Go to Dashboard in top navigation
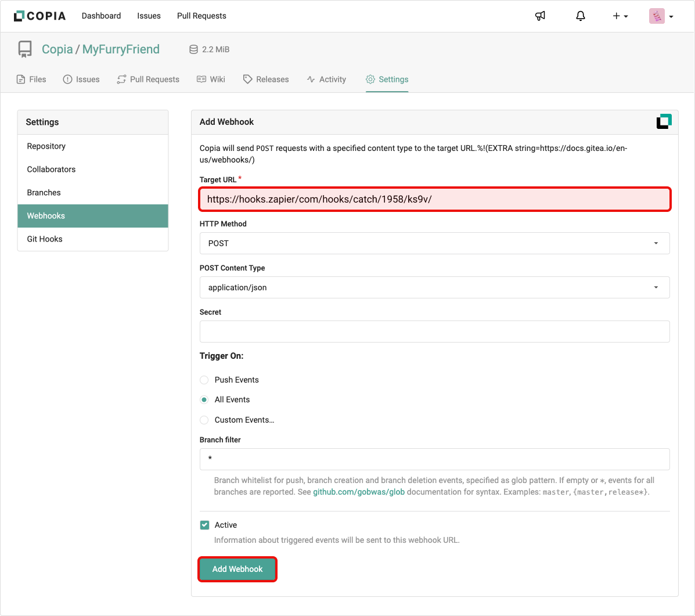 click(x=101, y=16)
